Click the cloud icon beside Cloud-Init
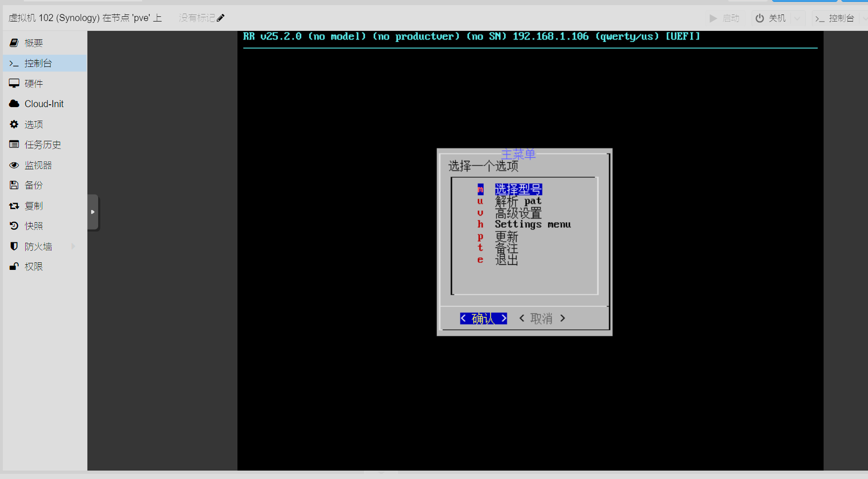The height and width of the screenshot is (479, 868). pyautogui.click(x=14, y=103)
